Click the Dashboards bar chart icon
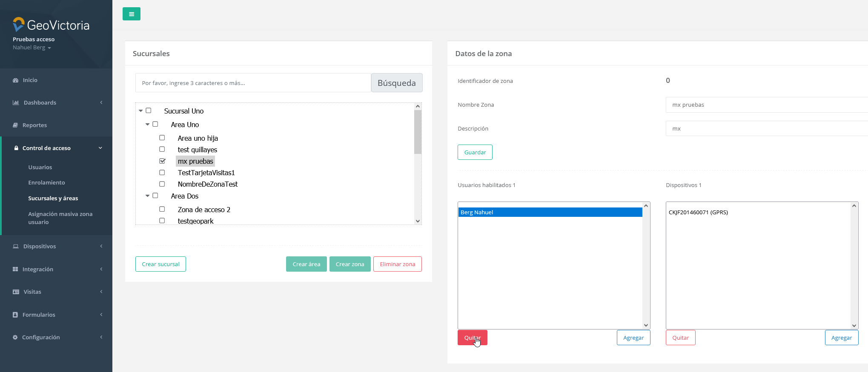The height and width of the screenshot is (372, 868). click(16, 103)
